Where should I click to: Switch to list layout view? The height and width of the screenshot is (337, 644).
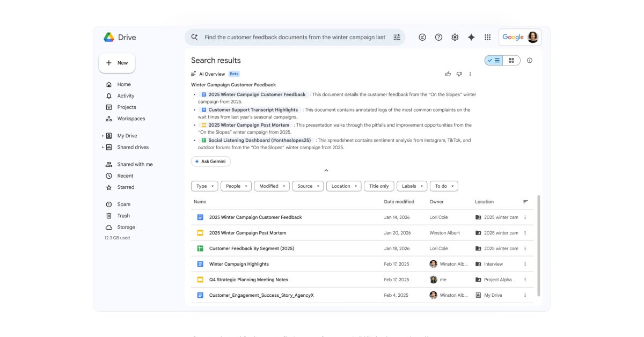tap(494, 61)
